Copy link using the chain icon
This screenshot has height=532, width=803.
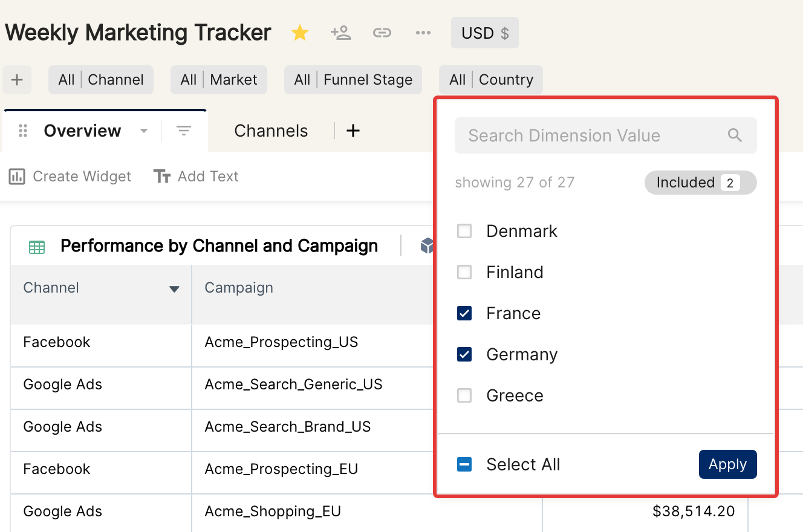382,33
